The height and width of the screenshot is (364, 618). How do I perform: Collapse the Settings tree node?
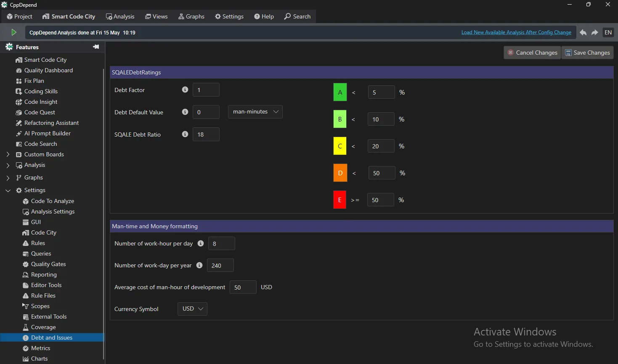tap(8, 190)
